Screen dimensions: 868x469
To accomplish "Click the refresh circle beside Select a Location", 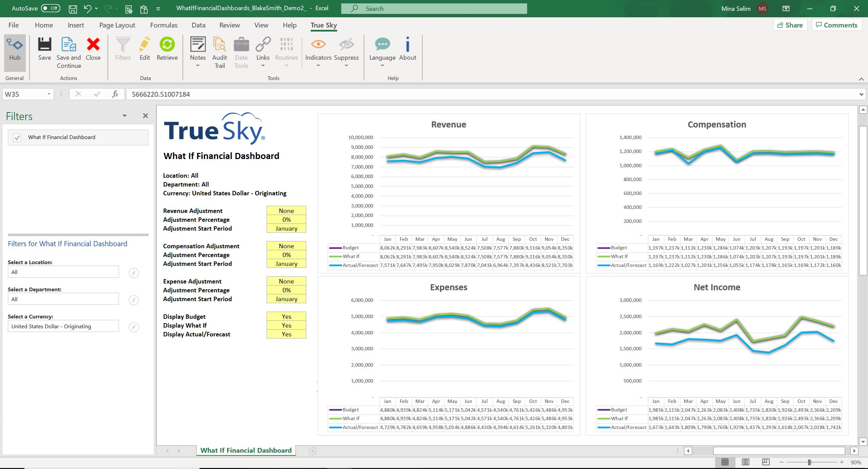I will click(133, 273).
